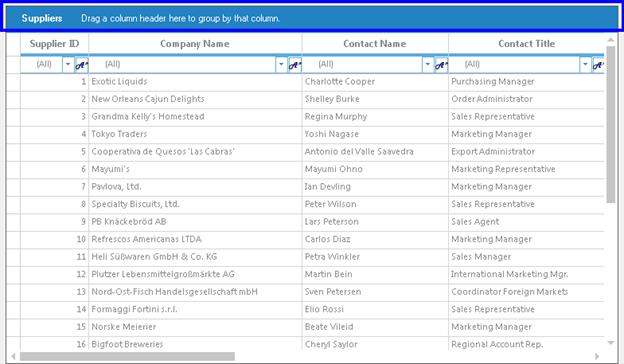Viewport: 624px width, 364px height.
Task: Click the vertical scrollbar up arrow
Action: tap(610, 40)
